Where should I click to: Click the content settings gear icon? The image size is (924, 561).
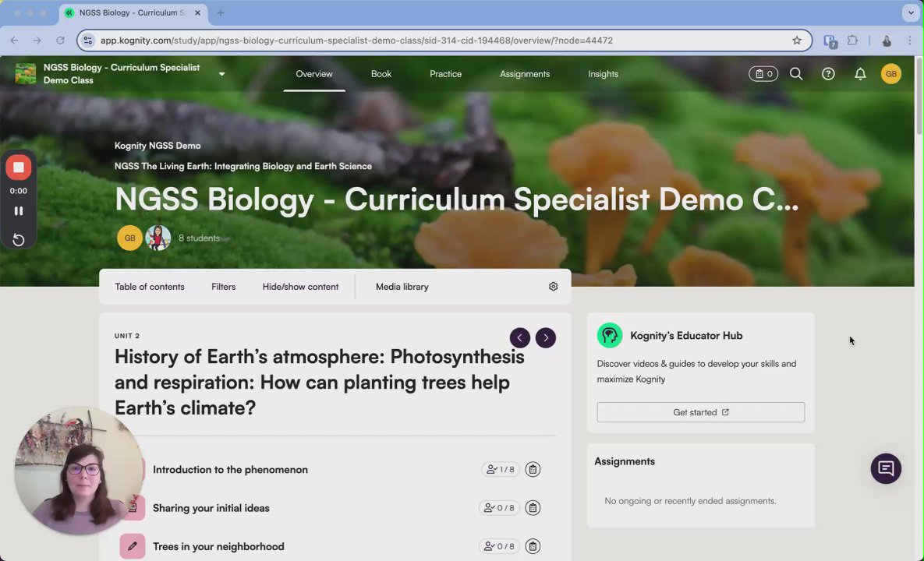click(553, 286)
